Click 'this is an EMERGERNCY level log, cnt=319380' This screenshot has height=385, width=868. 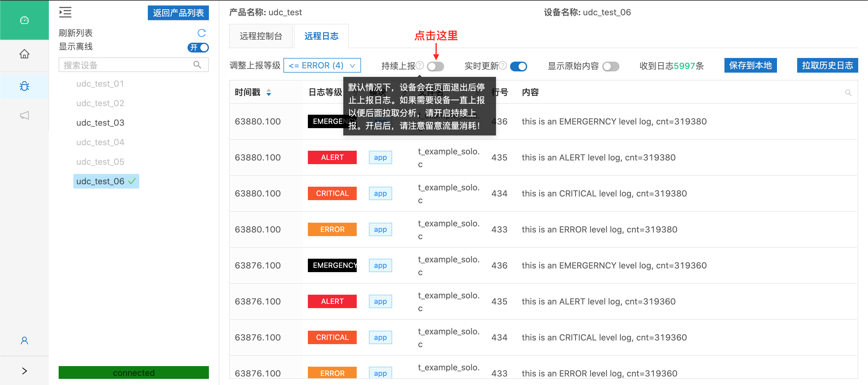click(x=614, y=121)
